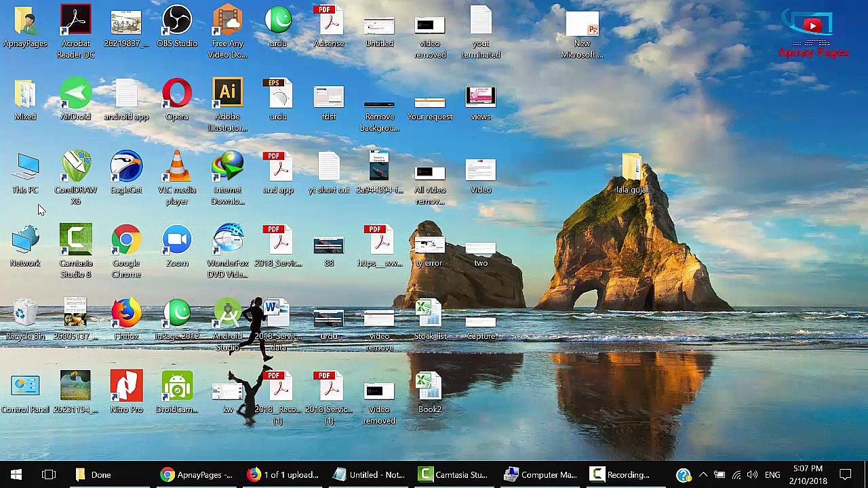
Task: Select the Nitro Pro desktop icon
Action: click(x=127, y=388)
